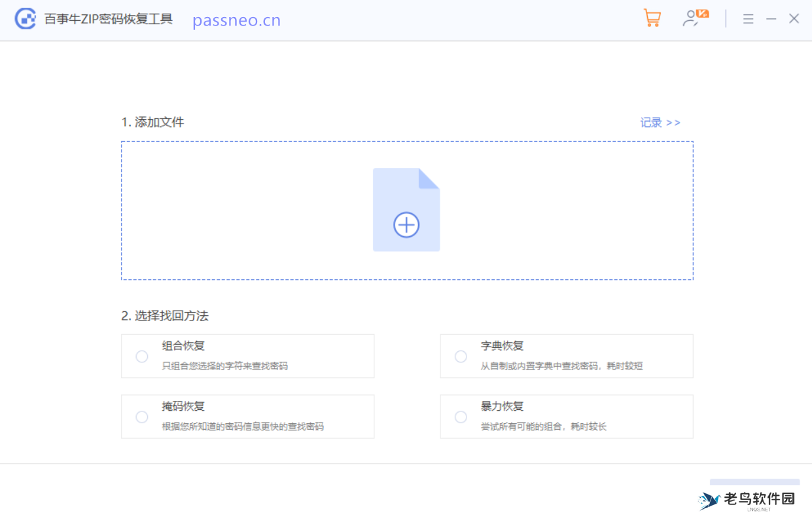
Task: Click the 字典恢复 option card
Action: click(566, 356)
